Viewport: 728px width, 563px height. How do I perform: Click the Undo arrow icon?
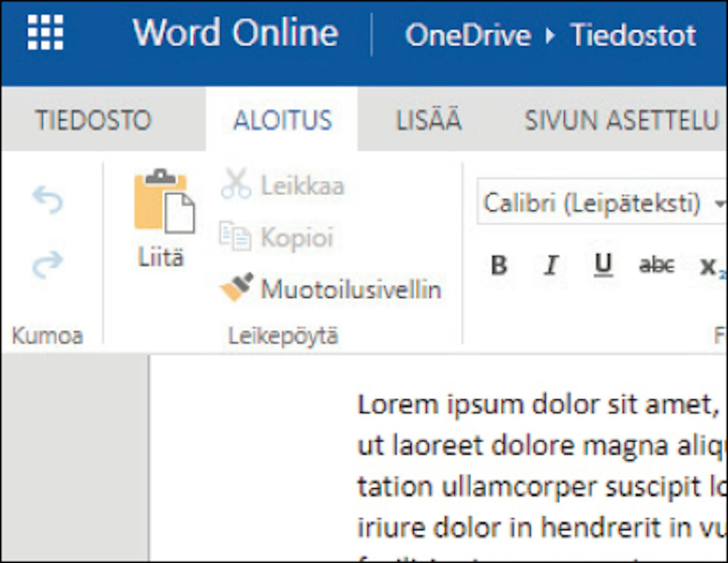[x=47, y=199]
